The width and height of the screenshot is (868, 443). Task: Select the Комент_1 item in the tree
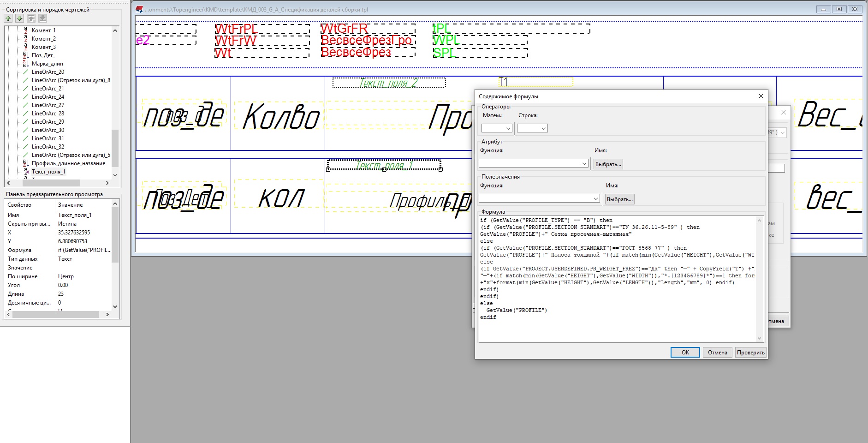click(43, 30)
